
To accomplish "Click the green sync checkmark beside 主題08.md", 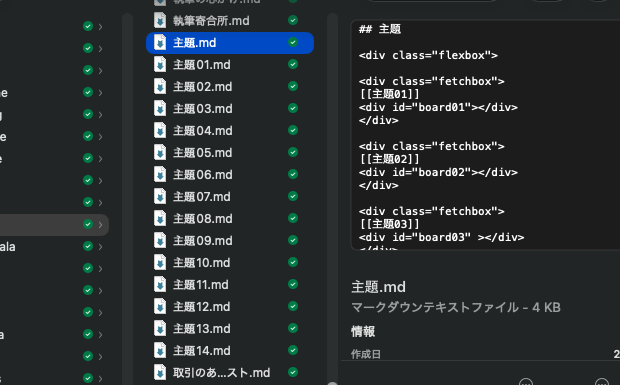I will coord(293,218).
